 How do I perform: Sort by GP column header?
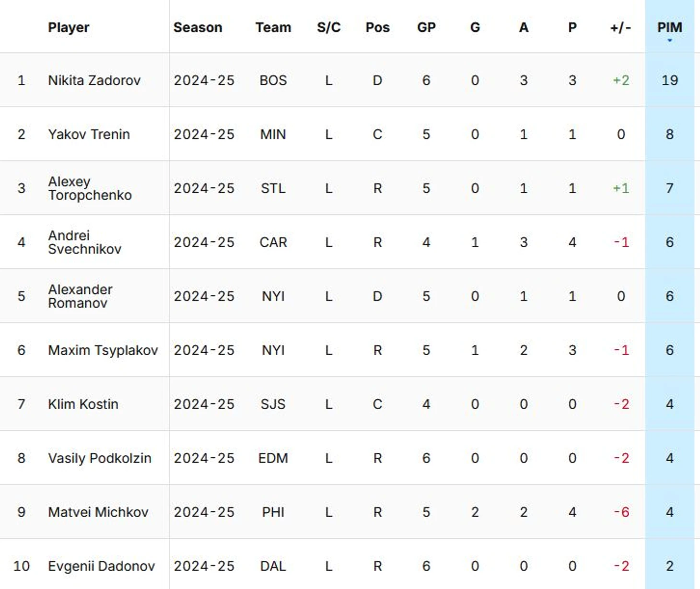point(426,27)
